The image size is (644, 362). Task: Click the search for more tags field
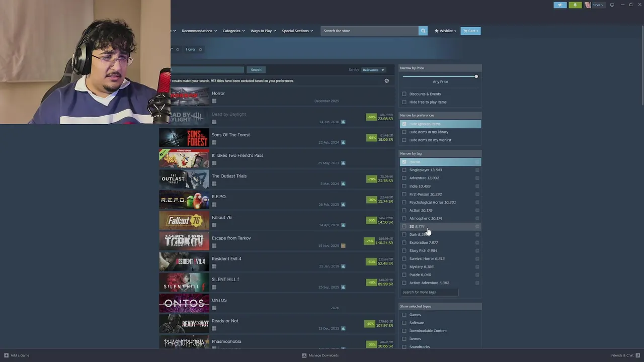(x=430, y=292)
